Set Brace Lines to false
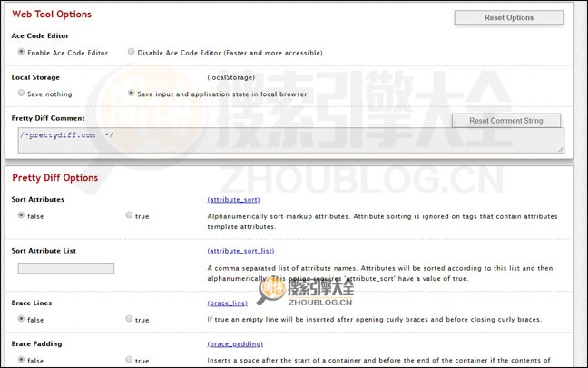This screenshot has width=588, height=368. (22, 319)
